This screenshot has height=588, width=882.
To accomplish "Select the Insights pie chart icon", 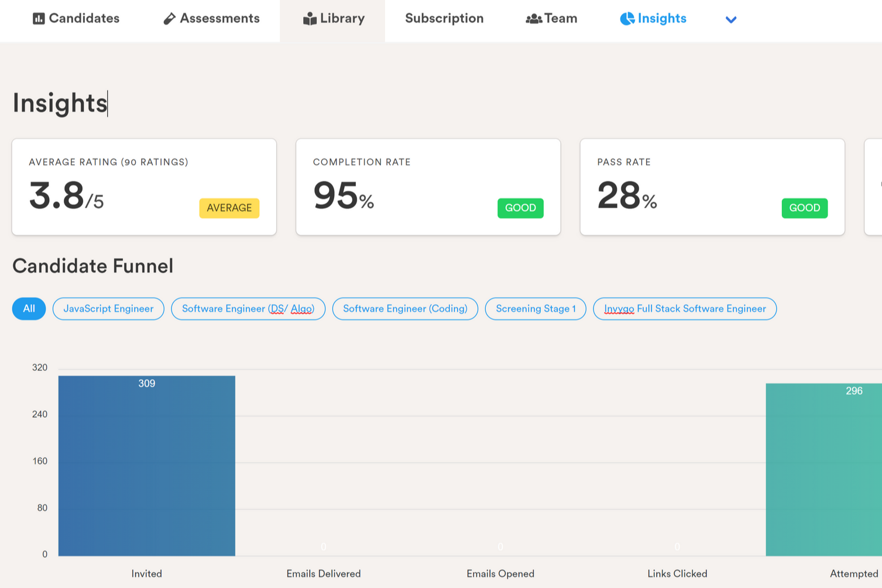I will click(x=627, y=18).
